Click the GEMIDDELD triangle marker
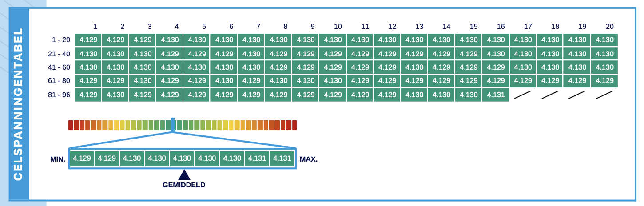This screenshot has width=644, height=206. (x=184, y=174)
